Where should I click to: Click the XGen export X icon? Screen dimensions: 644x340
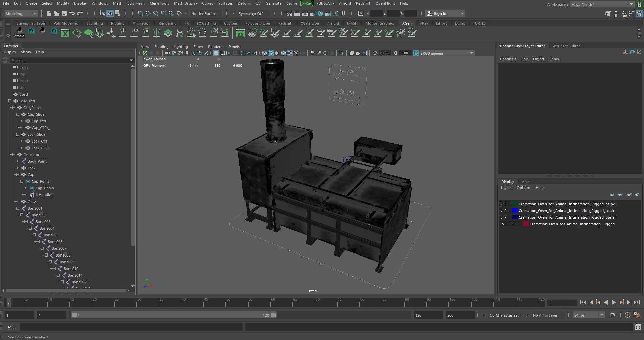click(65, 33)
